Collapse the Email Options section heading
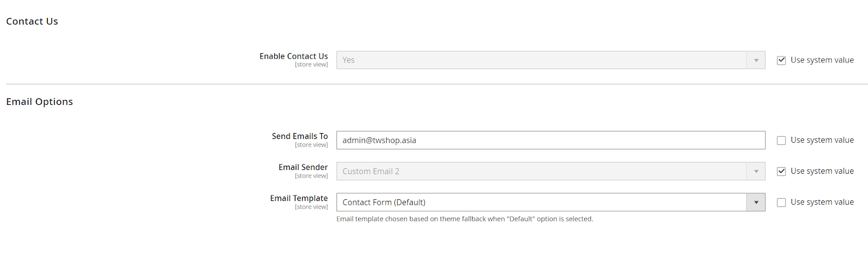Viewport: 868px width, 259px height. click(40, 102)
